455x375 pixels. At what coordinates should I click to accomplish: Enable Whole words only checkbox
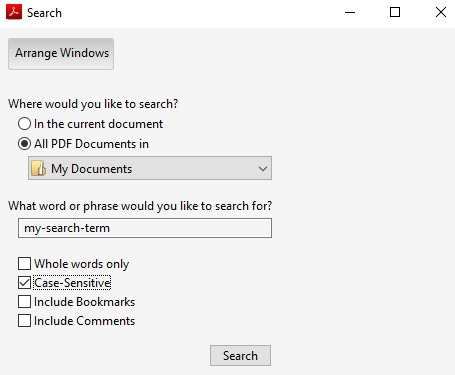point(24,263)
